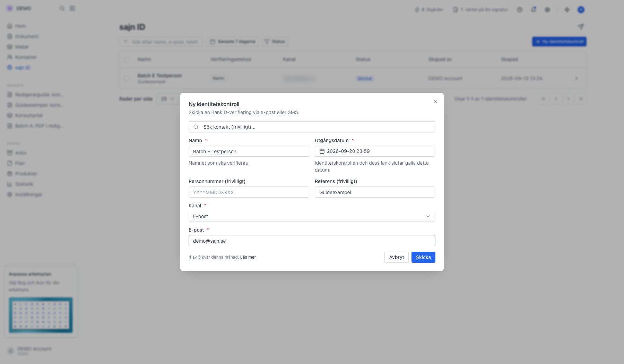Go to the first page of results
This screenshot has height=364, width=624.
(x=544, y=99)
